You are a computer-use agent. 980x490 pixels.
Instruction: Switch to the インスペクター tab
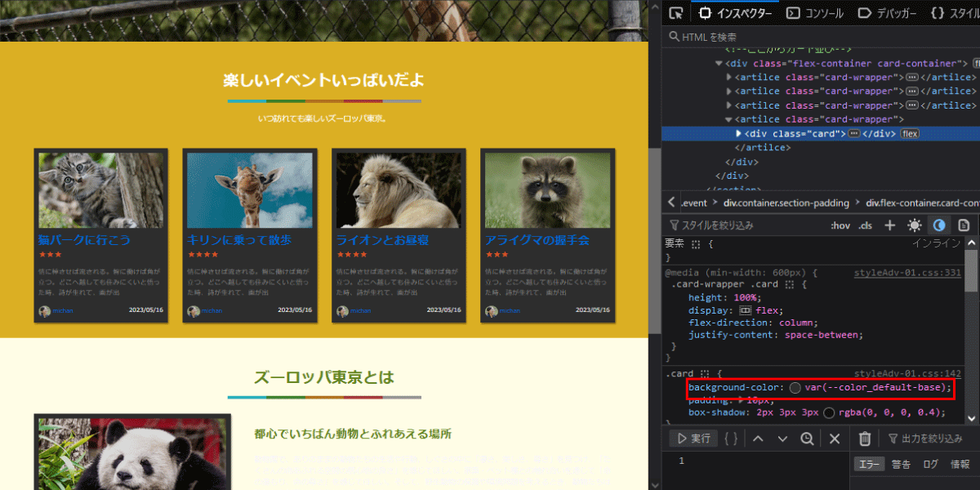click(735, 13)
